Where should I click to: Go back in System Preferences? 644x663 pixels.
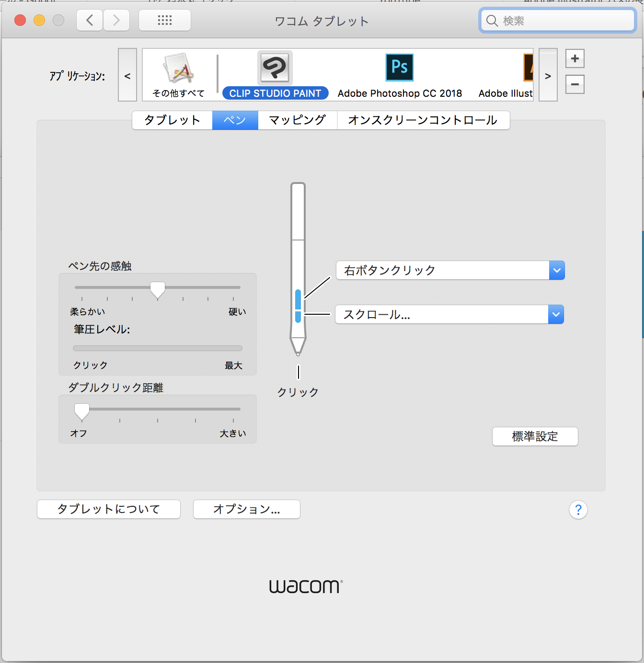[x=90, y=21]
